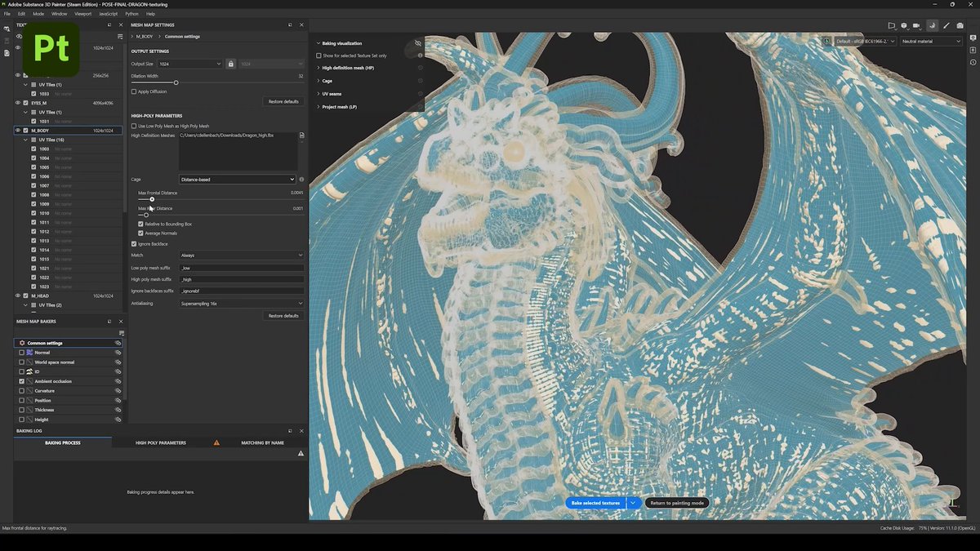Hide the M_BODY texture set via eye icon
Image resolution: width=980 pixels, height=551 pixels.
(18, 131)
